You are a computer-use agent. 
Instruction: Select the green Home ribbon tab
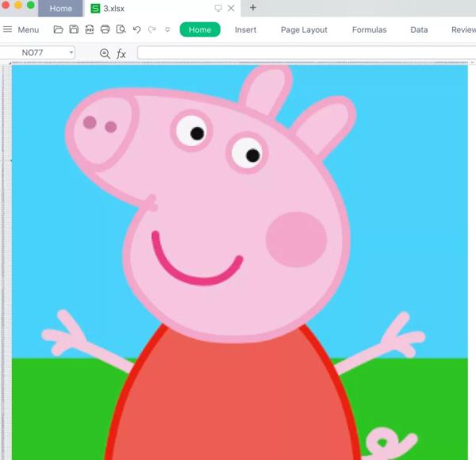200,29
